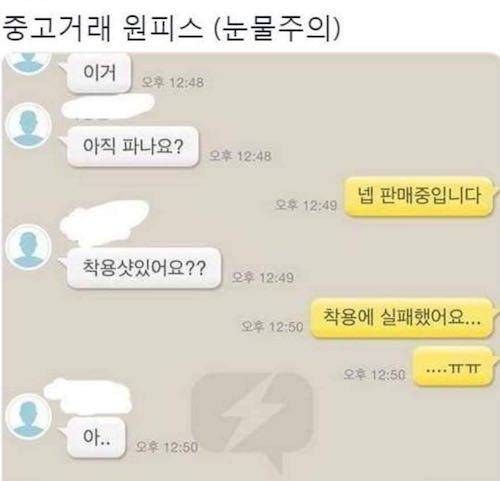Tap the profile avatar beside '아직 파나요?'
The image size is (500, 481).
pos(29,126)
